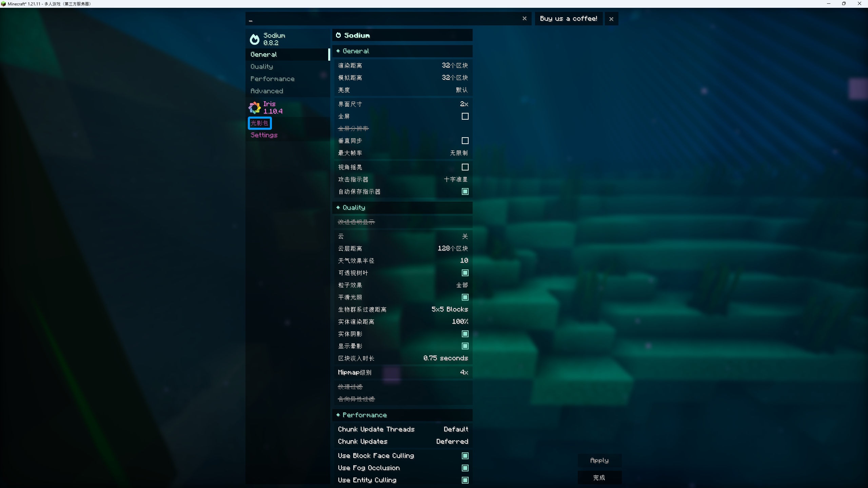This screenshot has height=488, width=868.
Task: Cycle the 攻击指示器 attack indicator option
Action: [456, 179]
